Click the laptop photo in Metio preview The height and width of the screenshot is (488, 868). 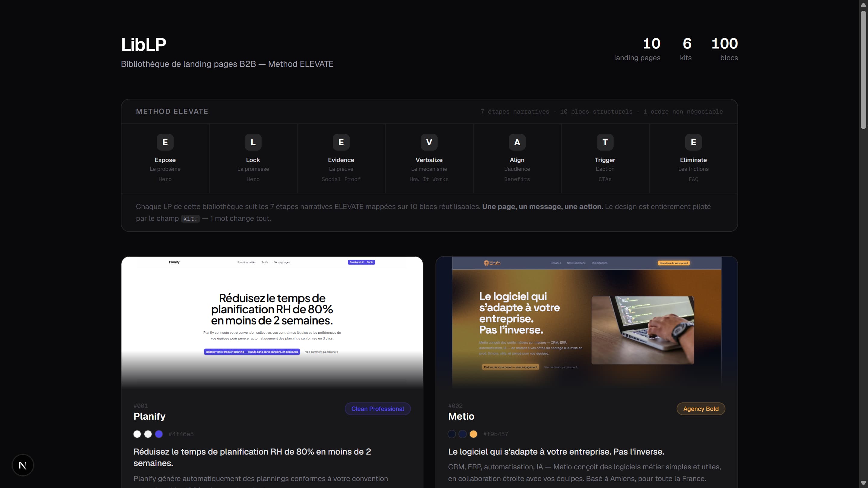click(x=643, y=330)
